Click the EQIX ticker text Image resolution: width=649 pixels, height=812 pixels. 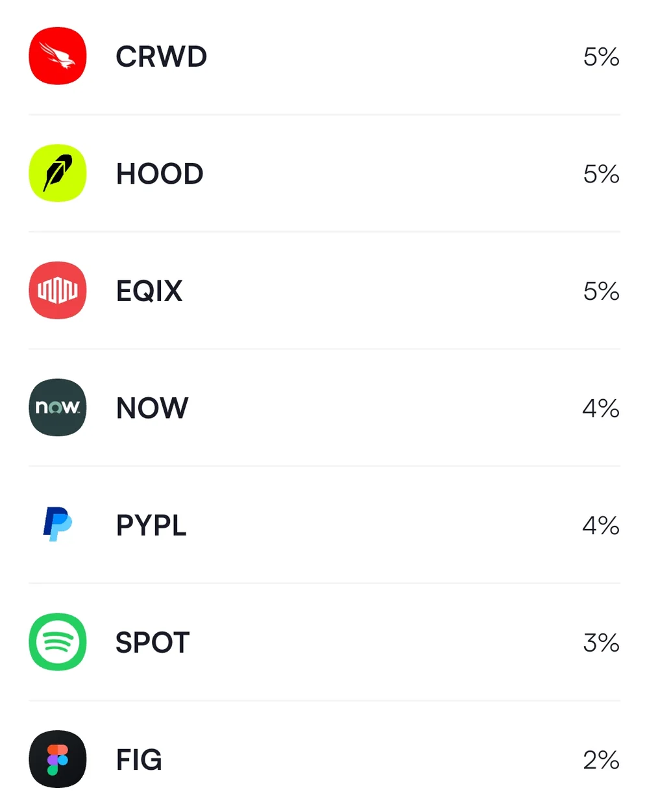149,291
